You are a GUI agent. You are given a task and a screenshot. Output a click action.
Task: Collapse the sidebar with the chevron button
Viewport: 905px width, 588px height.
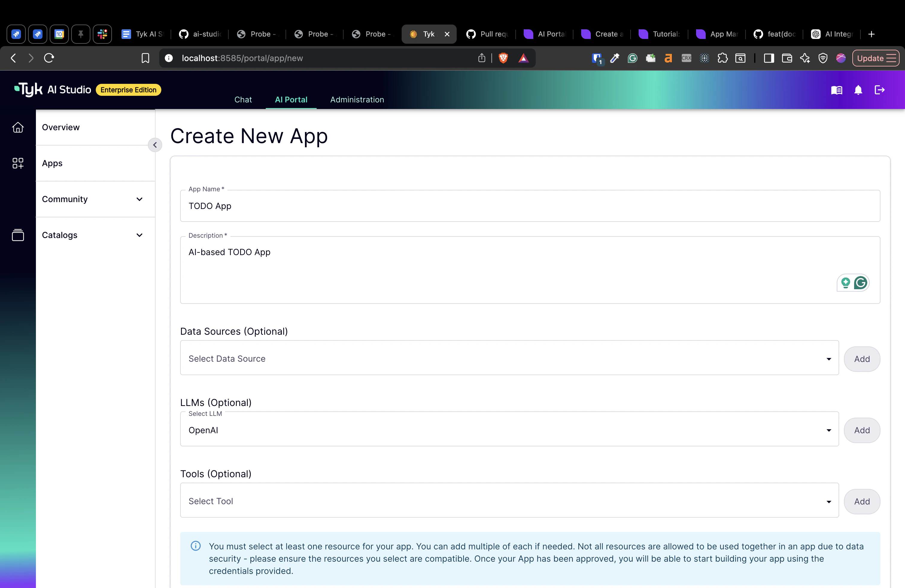155,145
